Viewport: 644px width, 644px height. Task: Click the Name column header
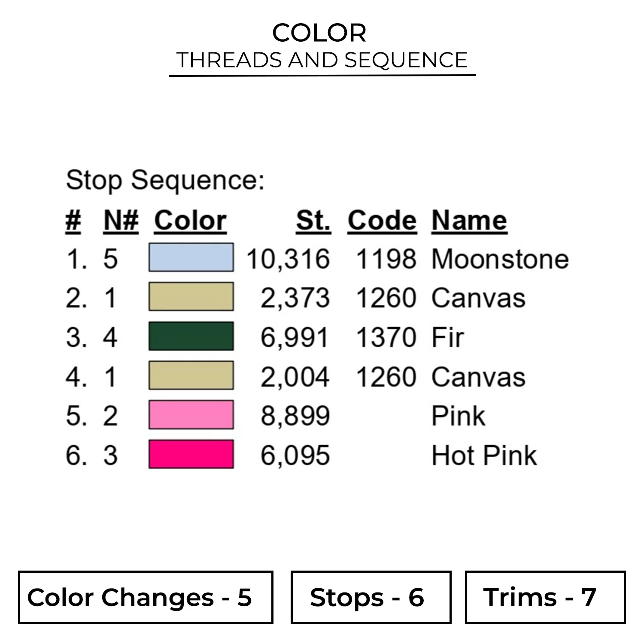pos(469,221)
